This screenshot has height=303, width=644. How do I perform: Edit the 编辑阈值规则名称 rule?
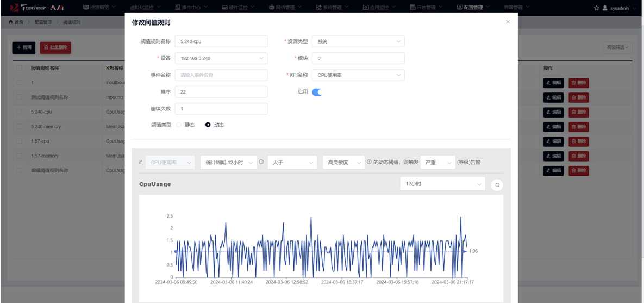click(553, 171)
